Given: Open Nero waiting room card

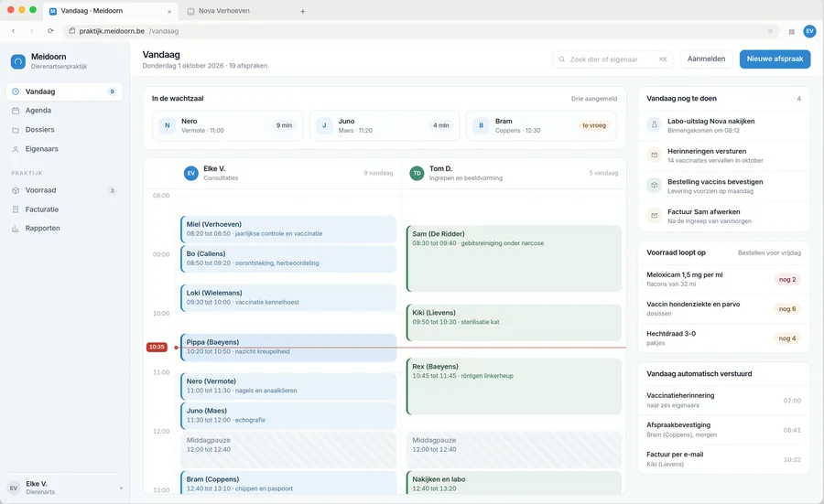Looking at the screenshot, I should click(228, 125).
